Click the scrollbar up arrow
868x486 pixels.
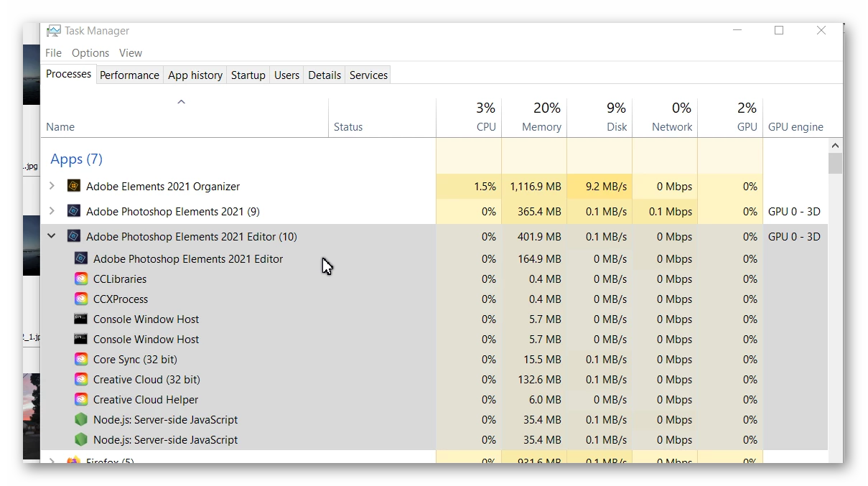click(835, 145)
